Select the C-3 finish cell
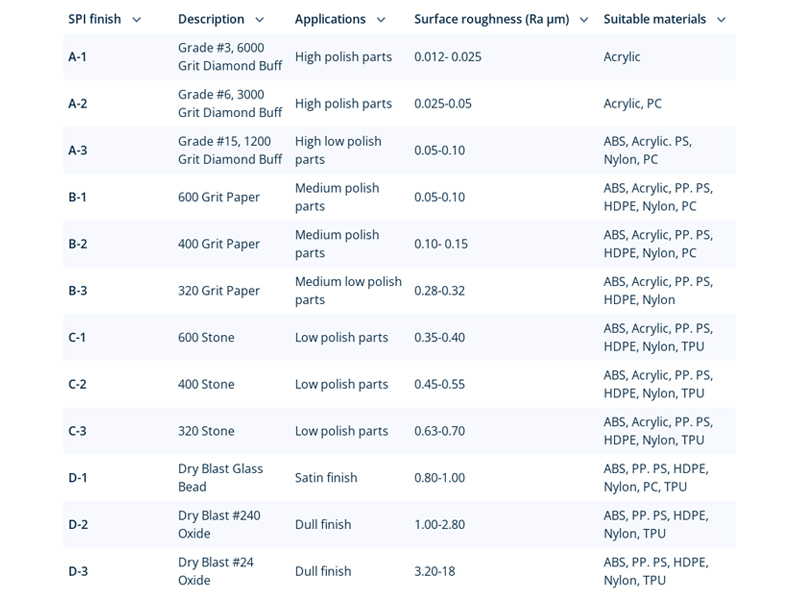 [x=78, y=431]
